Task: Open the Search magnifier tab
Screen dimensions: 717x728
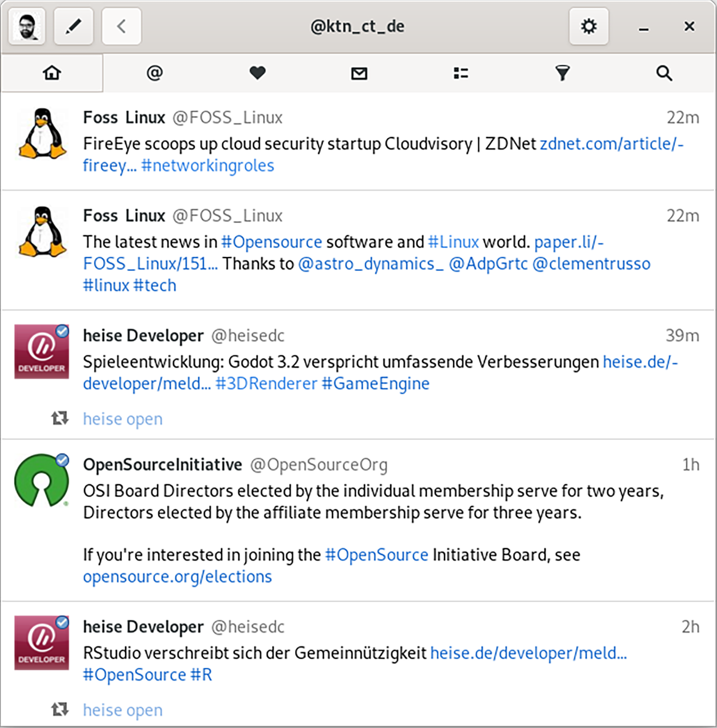Action: 664,73
